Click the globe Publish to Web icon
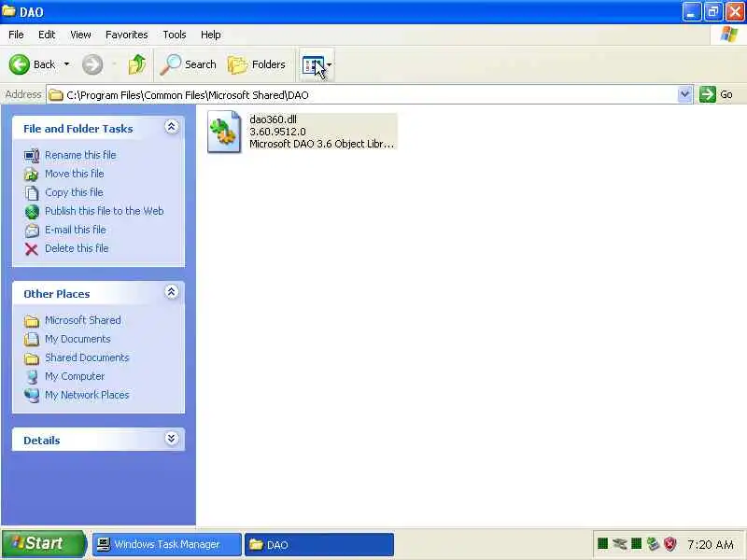This screenshot has width=747, height=560. pyautogui.click(x=32, y=212)
